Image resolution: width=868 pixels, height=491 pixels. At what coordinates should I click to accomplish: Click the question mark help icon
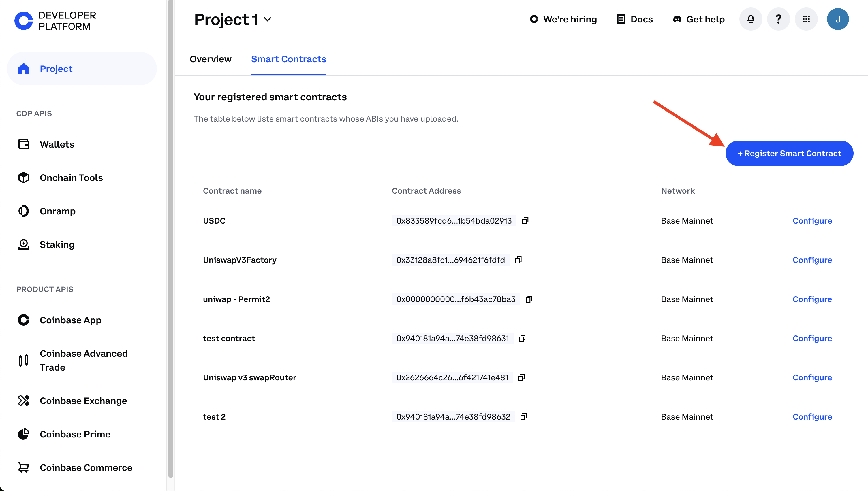[x=778, y=19]
